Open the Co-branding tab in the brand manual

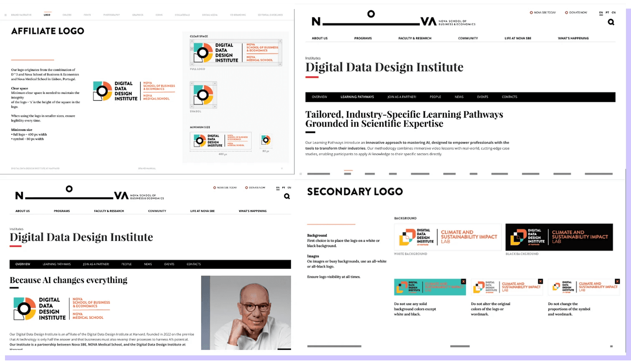tap(238, 15)
